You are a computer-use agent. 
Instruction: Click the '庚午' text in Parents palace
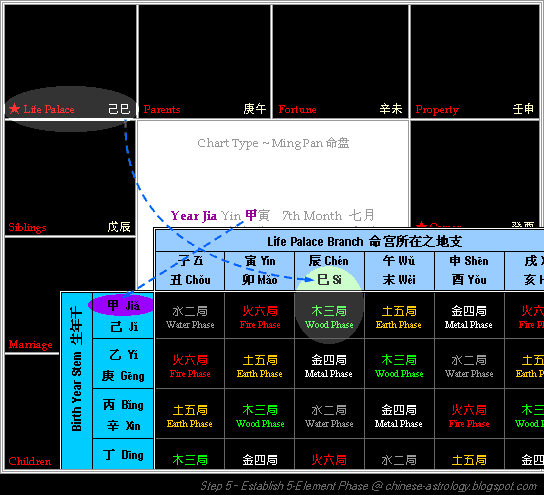pyautogui.click(x=255, y=109)
